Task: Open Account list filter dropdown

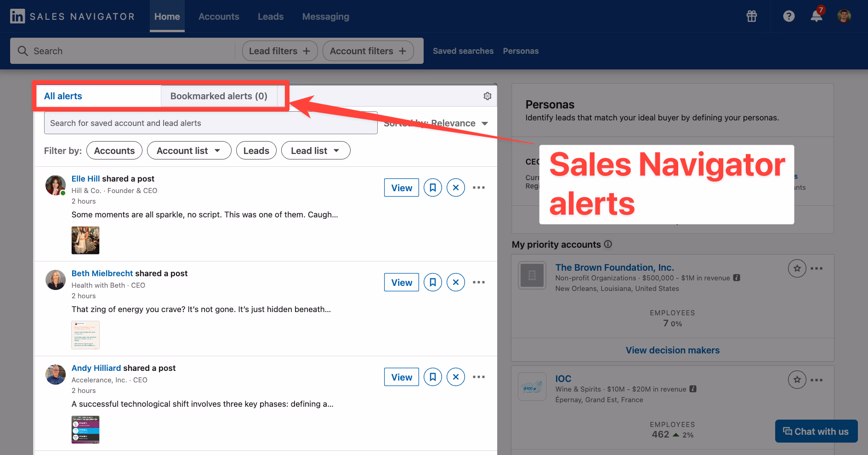Action: 189,151
